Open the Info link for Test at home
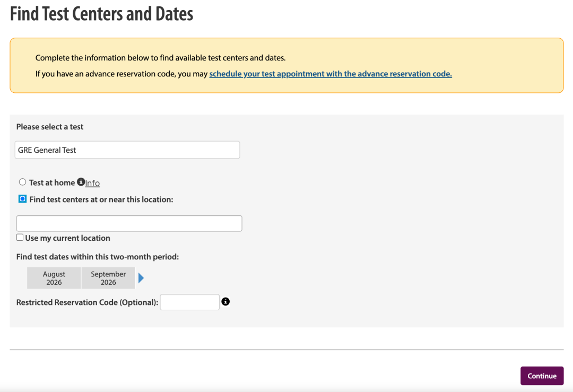573x392 pixels. [92, 183]
